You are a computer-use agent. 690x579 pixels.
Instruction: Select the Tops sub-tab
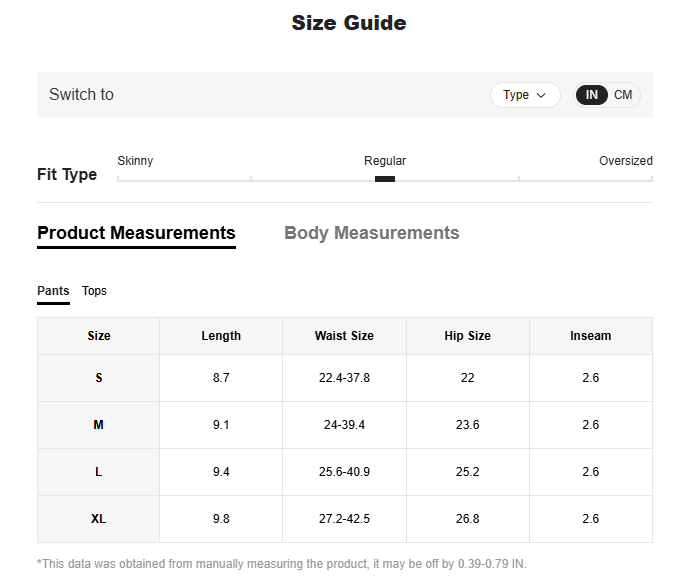click(x=94, y=291)
